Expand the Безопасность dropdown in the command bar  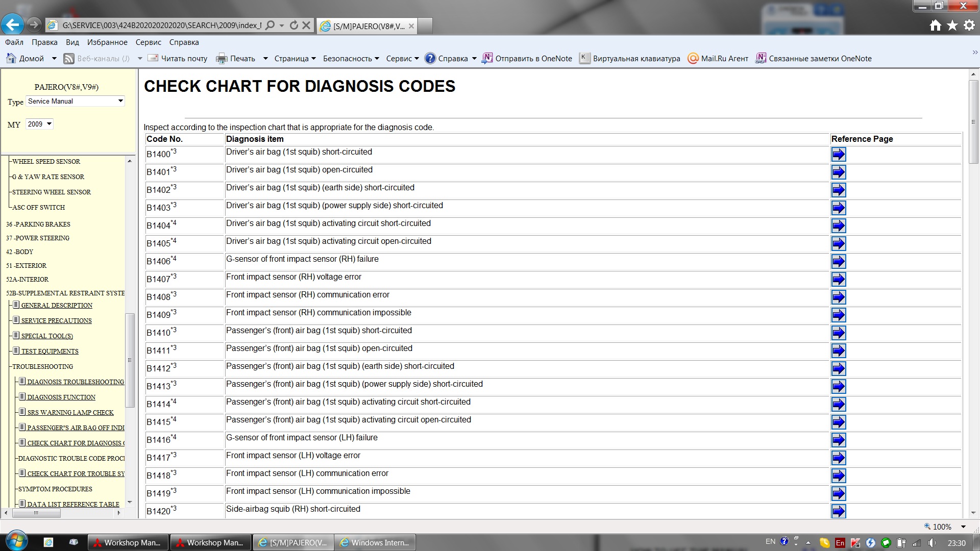pyautogui.click(x=351, y=59)
